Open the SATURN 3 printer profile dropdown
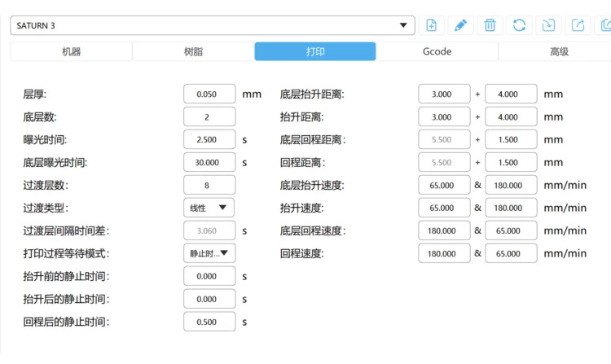 [213, 25]
